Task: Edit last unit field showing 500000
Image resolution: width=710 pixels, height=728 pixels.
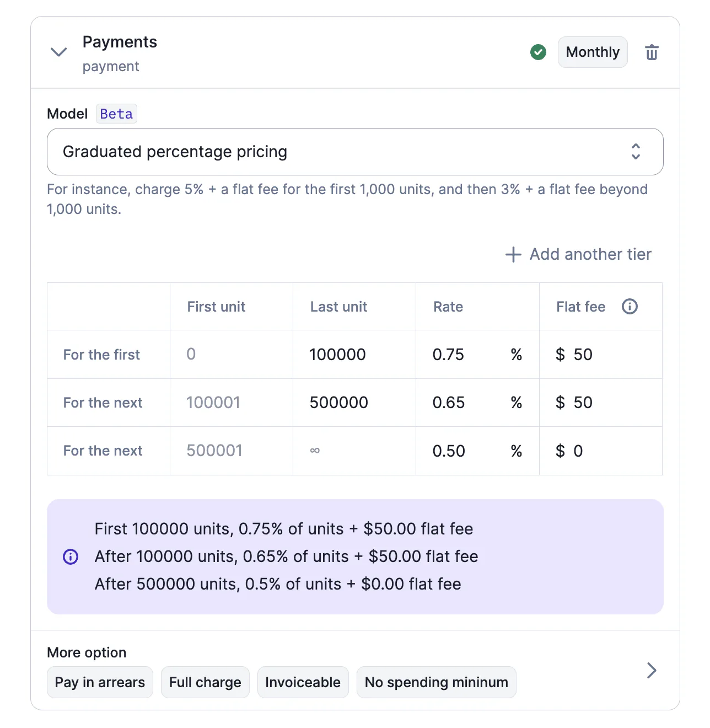Action: tap(354, 403)
